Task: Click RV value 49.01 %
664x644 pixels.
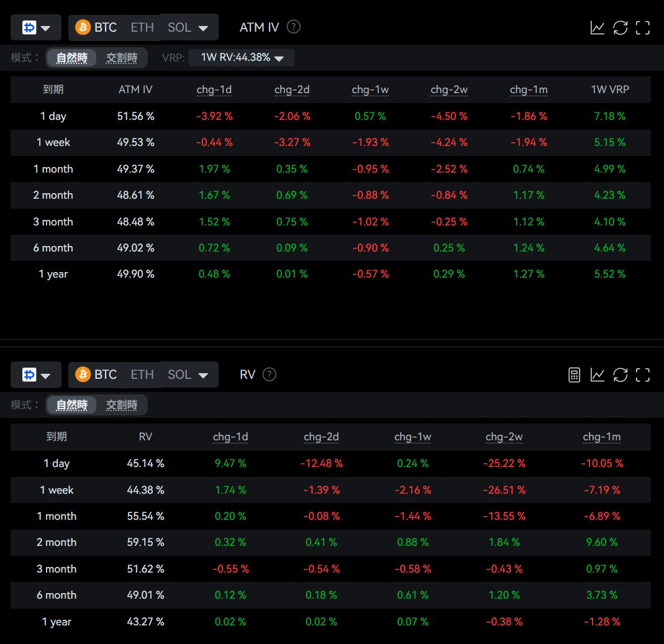Action: [146, 595]
